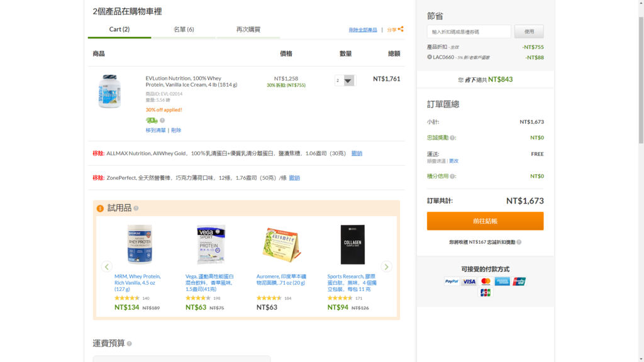
Task: Focus the promo code input field
Action: [x=469, y=31]
